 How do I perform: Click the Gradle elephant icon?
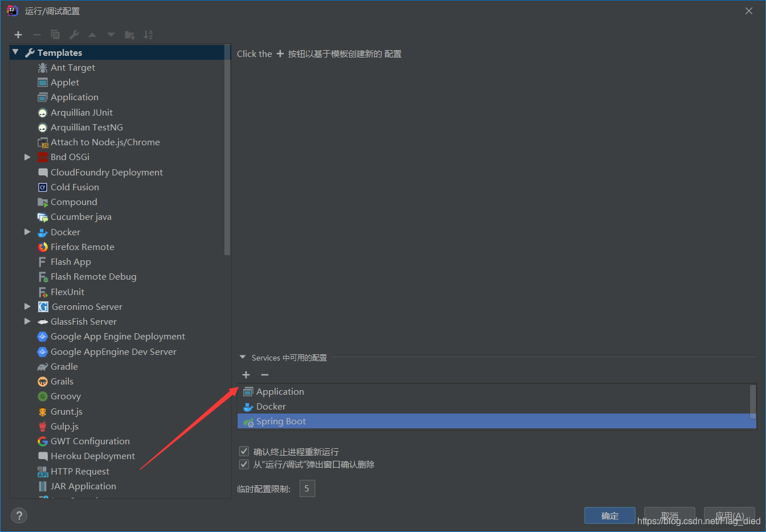43,367
